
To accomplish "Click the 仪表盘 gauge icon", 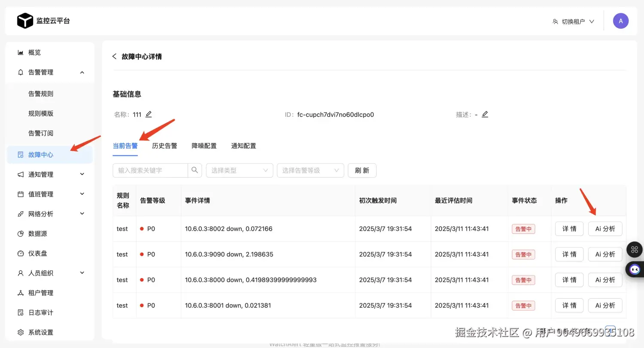I will coord(21,253).
